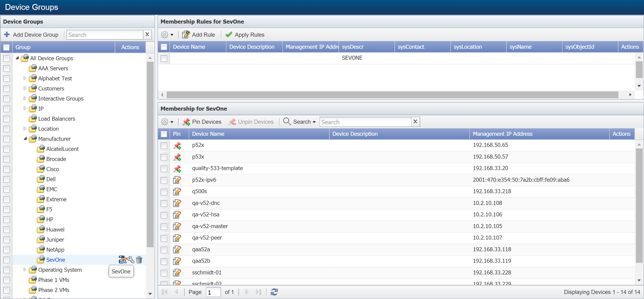The height and width of the screenshot is (299, 644).
Task: Check the select-all box in Group header
Action: 6,47
